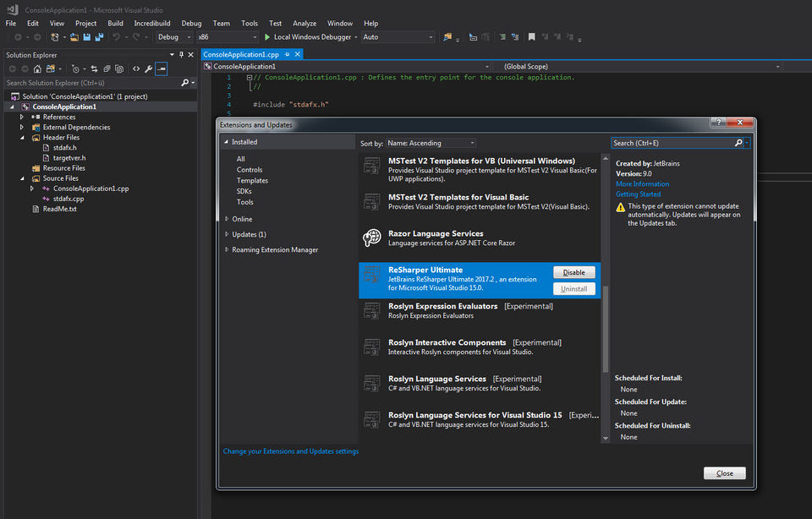Open the Analyze menu

click(x=304, y=24)
